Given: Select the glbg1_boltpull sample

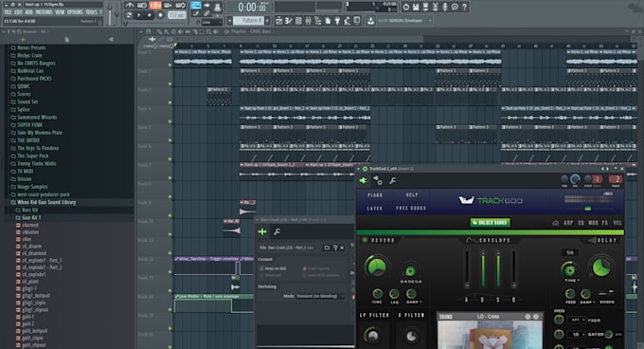Looking at the screenshot, I should [x=33, y=296].
